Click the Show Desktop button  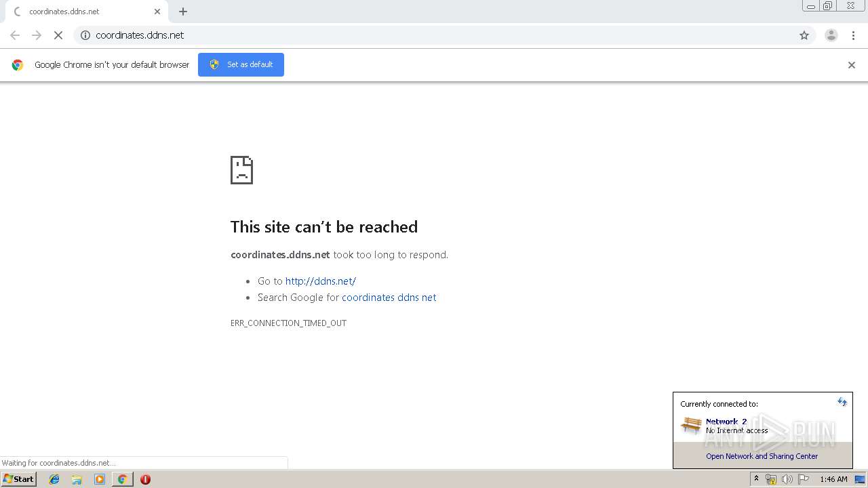(861, 479)
